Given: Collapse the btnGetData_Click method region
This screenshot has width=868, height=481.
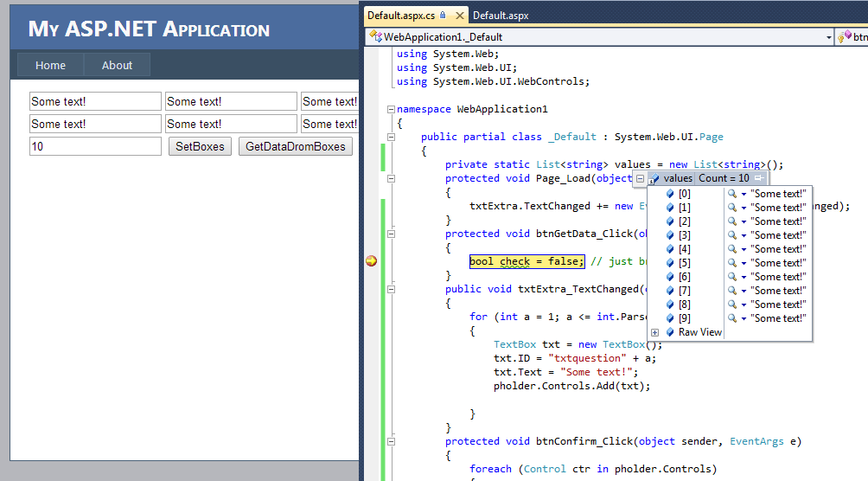Looking at the screenshot, I should (391, 234).
